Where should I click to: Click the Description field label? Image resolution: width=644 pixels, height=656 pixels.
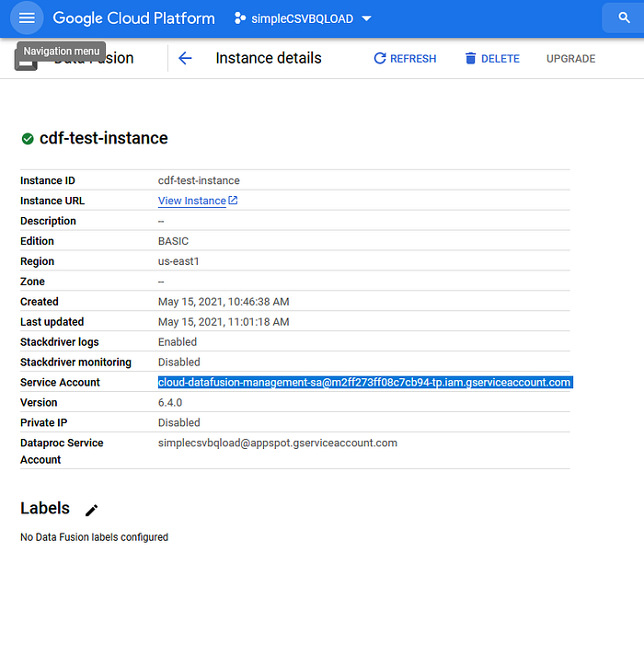[x=48, y=221]
